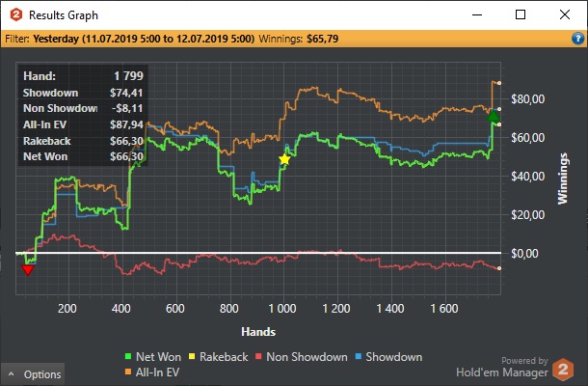Click the 1 000 hands x-axis label

(x=282, y=309)
